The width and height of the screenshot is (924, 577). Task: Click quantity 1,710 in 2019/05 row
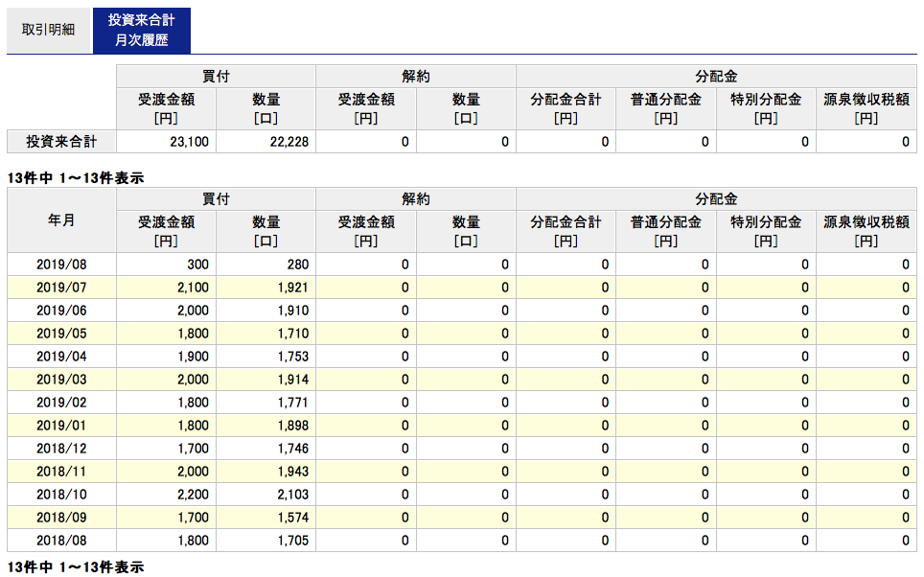pyautogui.click(x=293, y=334)
